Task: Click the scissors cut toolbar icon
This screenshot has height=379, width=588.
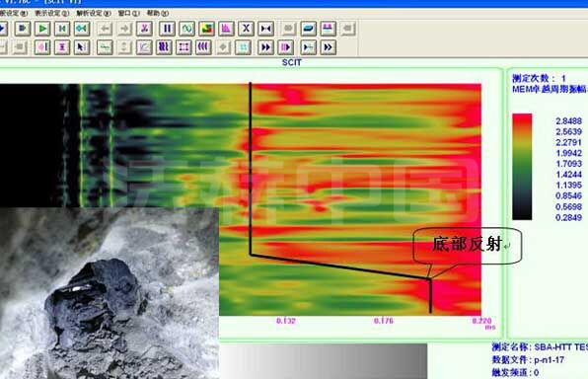Action: (x=144, y=29)
